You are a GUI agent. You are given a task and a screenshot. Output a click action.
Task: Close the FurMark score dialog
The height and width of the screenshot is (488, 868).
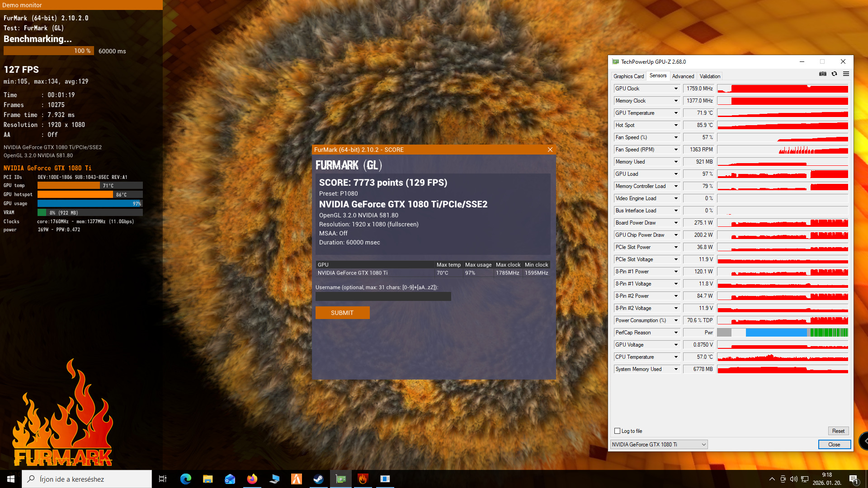(550, 150)
